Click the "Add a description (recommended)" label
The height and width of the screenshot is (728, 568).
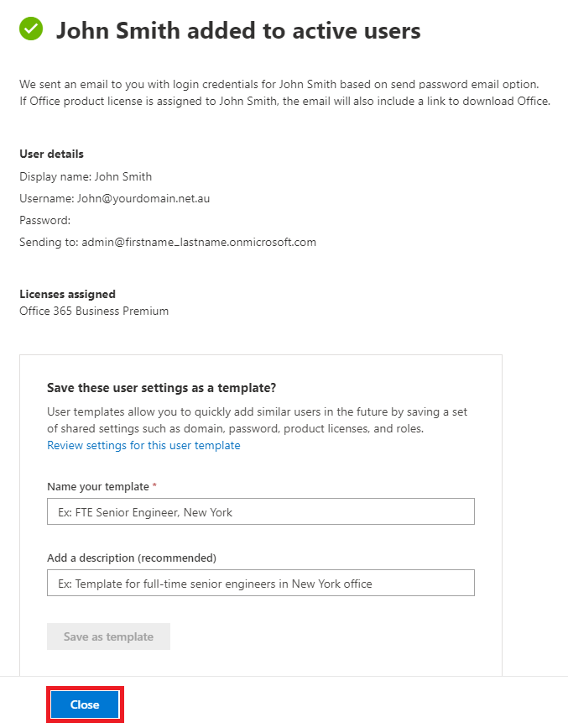(132, 558)
